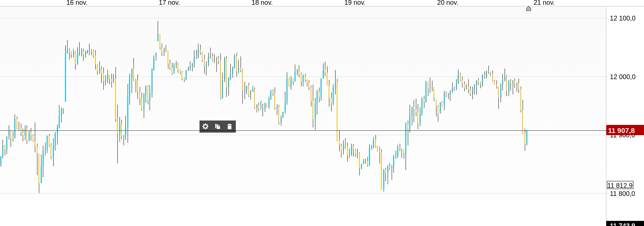Viewport: 644px width, 226px height.
Task: Duplicate the line with the copy icon
Action: click(217, 126)
